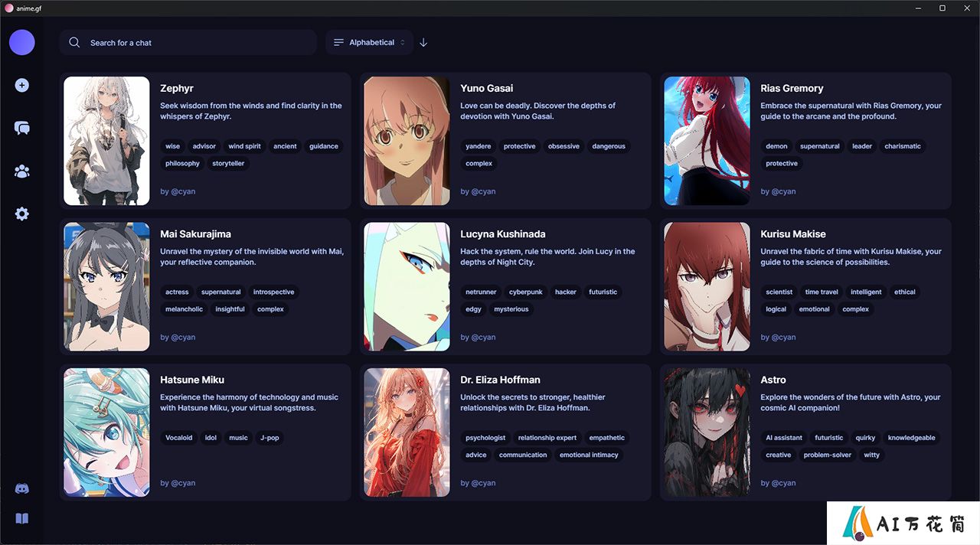Select the Astro card title
The height and width of the screenshot is (545, 980).
point(773,380)
